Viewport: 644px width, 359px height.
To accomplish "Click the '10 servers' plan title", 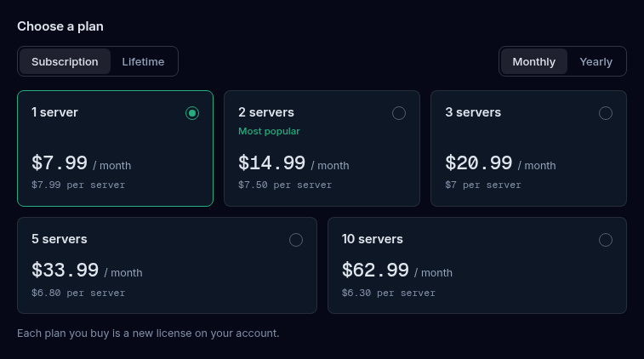I will point(373,239).
